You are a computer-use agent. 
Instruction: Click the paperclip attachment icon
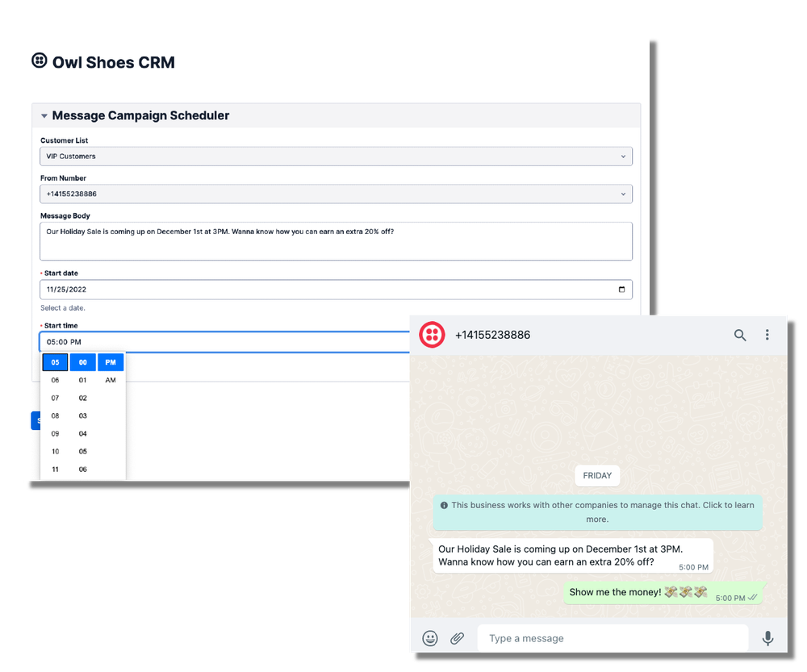tap(457, 638)
